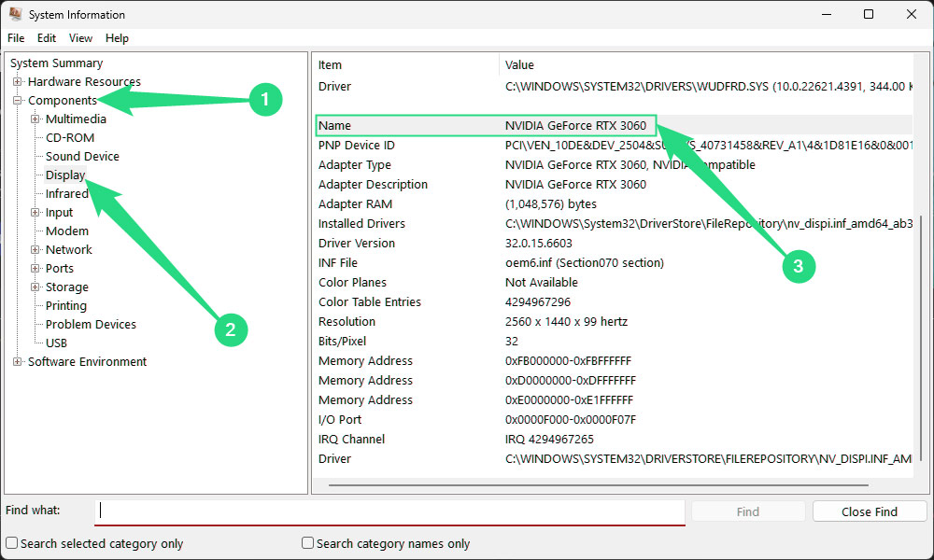The height and width of the screenshot is (560, 934).
Task: Expand the Software Environment node
Action: coord(18,362)
